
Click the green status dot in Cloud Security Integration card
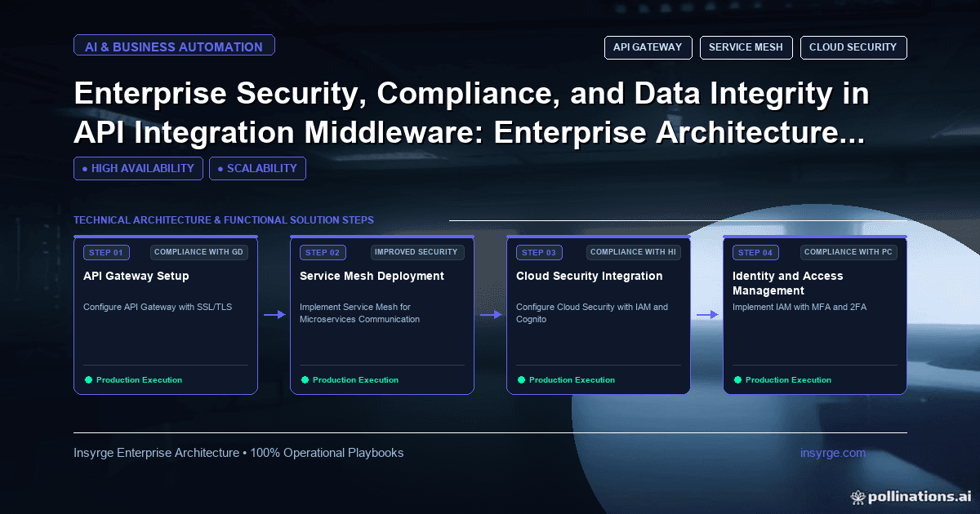[521, 379]
